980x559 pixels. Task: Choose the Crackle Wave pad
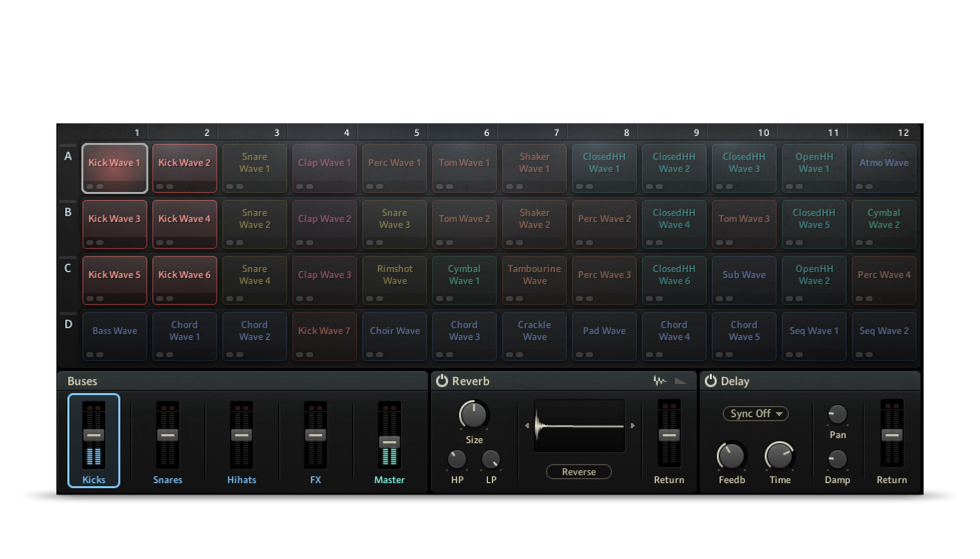tap(535, 336)
